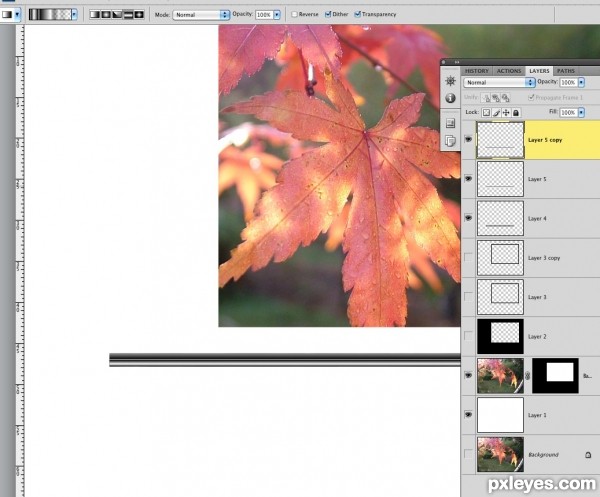600x497 pixels.
Task: Select the diamond gradient type icon
Action: tap(139, 15)
